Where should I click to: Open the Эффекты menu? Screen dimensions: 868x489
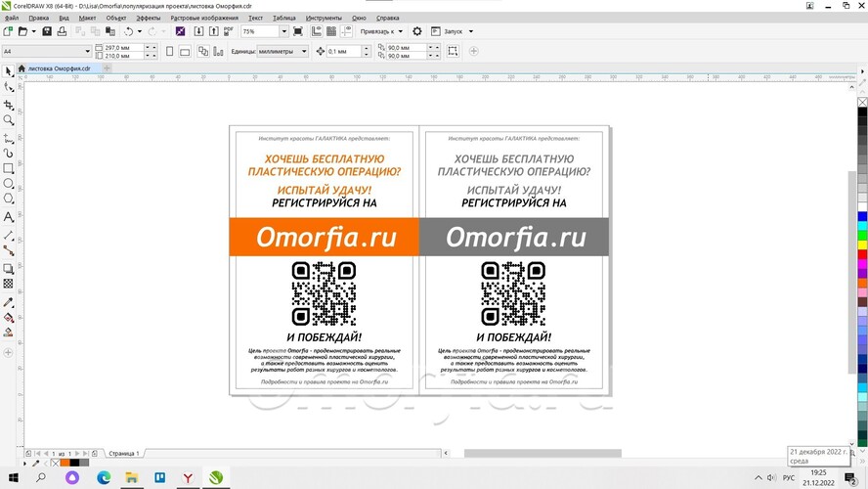[x=149, y=18]
